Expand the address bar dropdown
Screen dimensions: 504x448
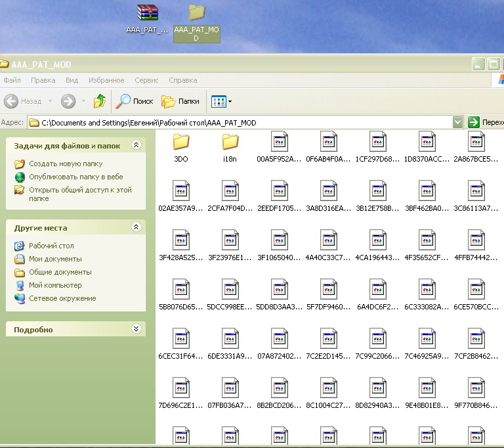coord(457,122)
